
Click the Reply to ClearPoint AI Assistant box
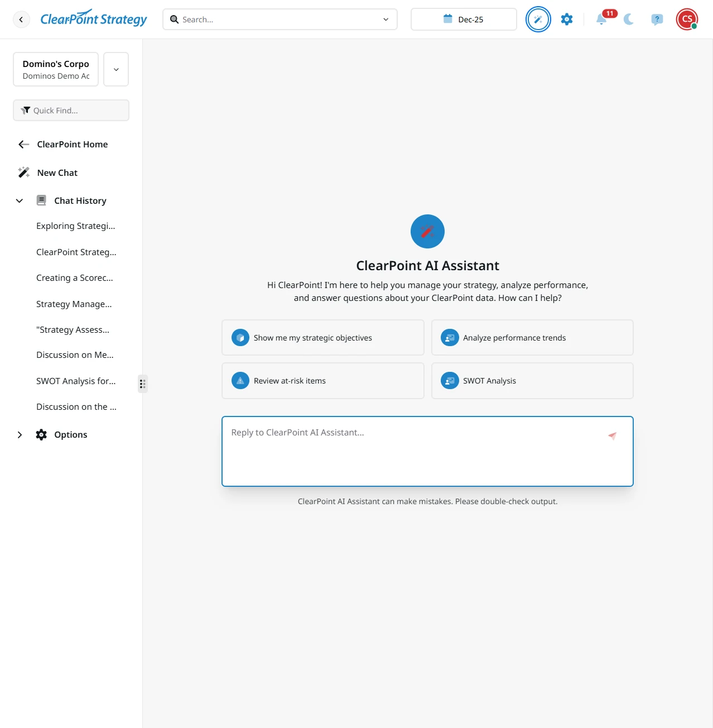click(427, 451)
